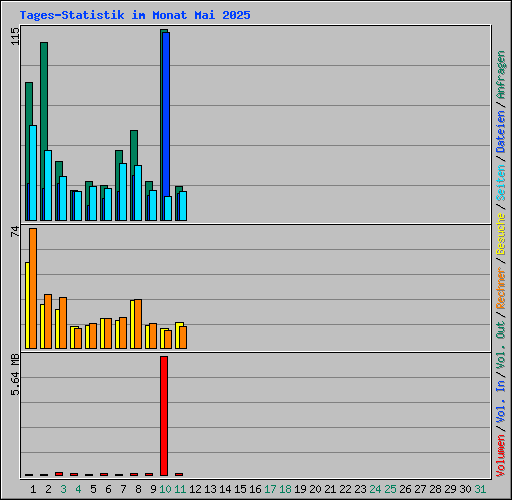Screen dimensions: 512x500
Task: Click the yellow Besuche bar for day 1
Action: [x=27, y=305]
